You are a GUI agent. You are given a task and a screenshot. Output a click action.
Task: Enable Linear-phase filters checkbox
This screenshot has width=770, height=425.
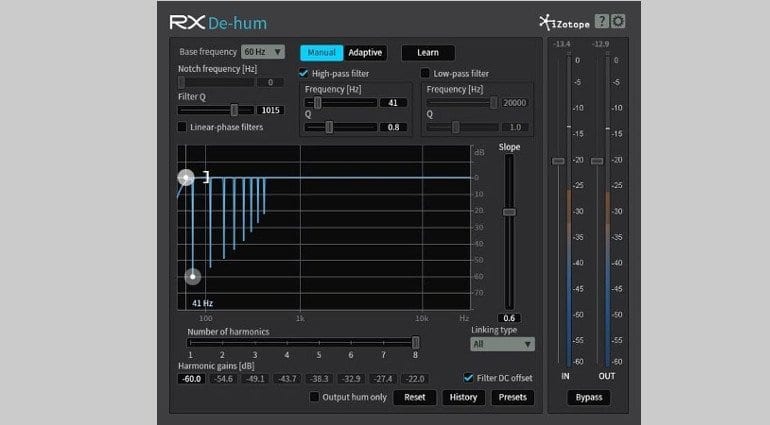pos(182,127)
